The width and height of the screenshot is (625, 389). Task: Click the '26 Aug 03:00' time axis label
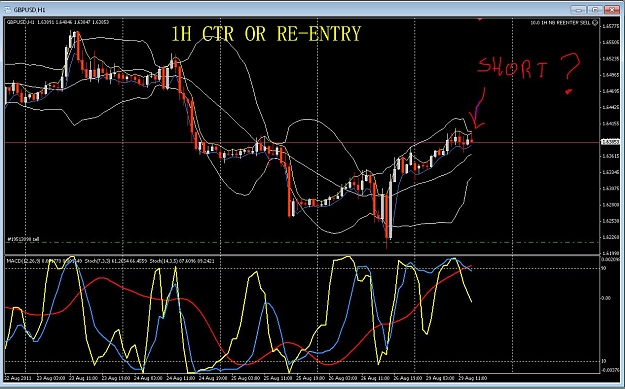(x=343, y=378)
